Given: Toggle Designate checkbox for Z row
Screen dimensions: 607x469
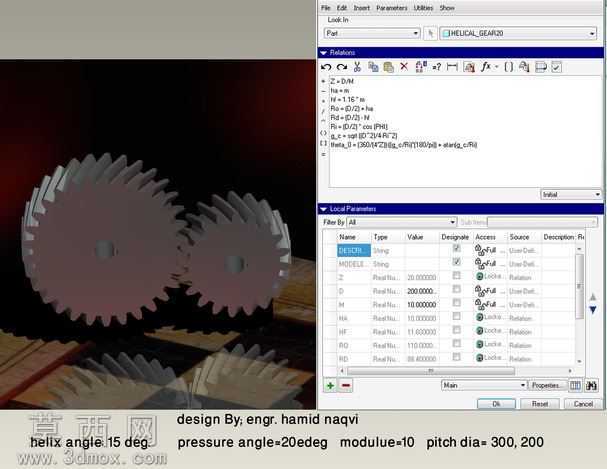Looking at the screenshot, I should click(x=457, y=275).
